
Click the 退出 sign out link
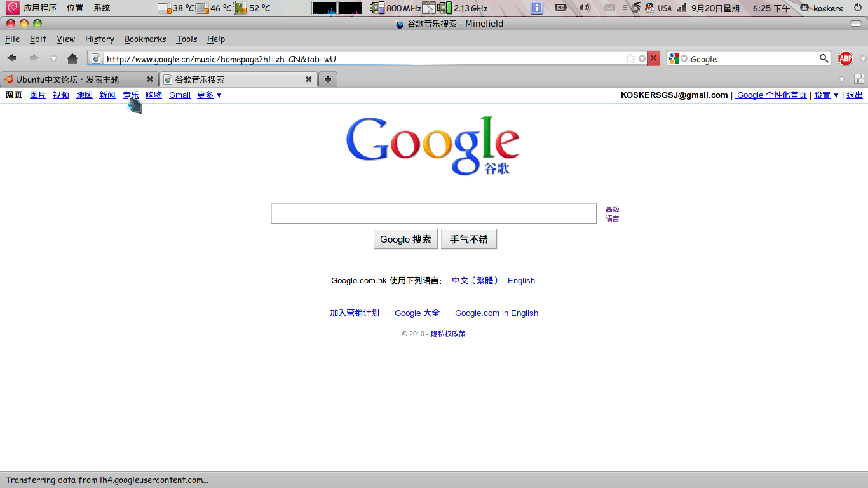point(855,95)
